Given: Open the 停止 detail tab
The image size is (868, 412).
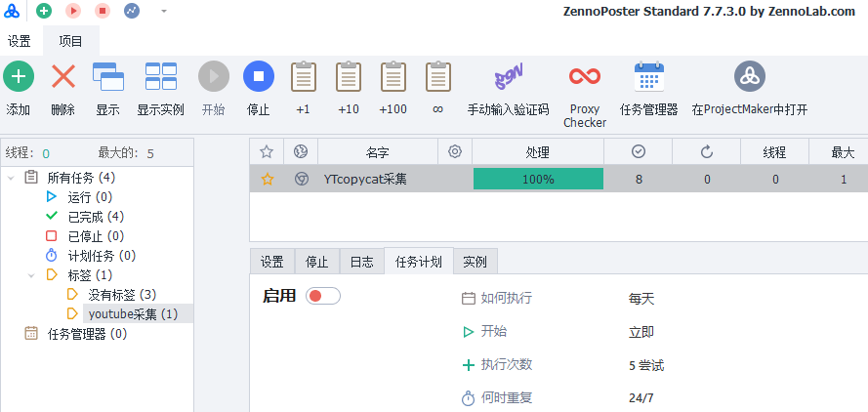Looking at the screenshot, I should click(x=316, y=262).
